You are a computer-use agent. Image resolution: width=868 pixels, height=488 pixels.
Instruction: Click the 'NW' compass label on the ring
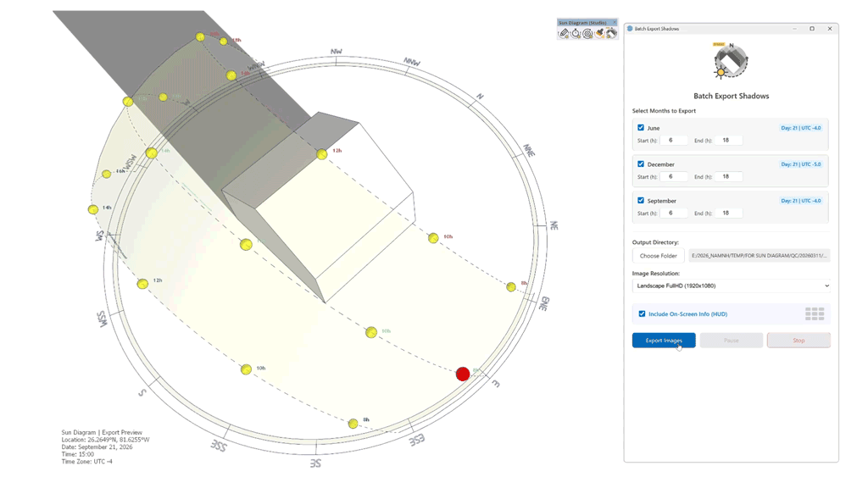[x=336, y=52]
